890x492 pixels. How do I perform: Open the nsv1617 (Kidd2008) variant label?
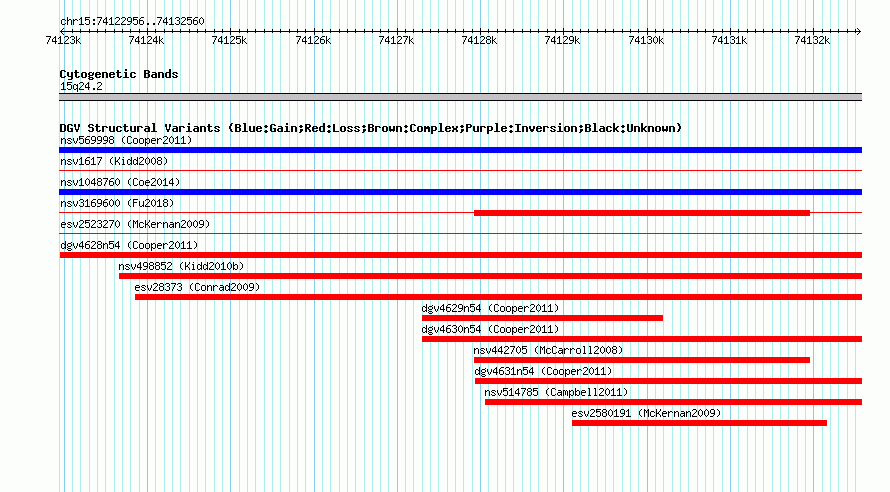point(114,161)
